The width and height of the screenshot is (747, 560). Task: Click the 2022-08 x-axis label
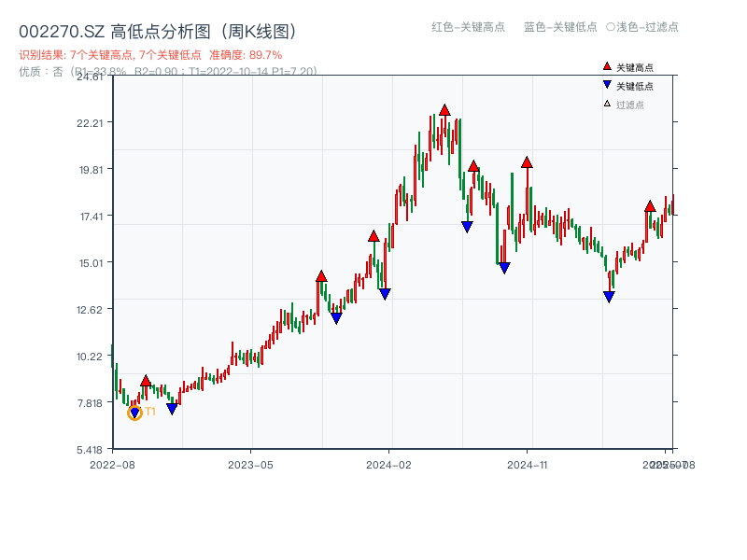[x=112, y=465]
